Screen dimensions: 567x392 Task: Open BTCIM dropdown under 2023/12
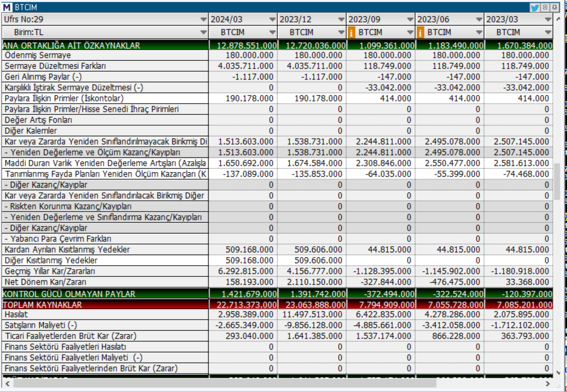[x=341, y=32]
